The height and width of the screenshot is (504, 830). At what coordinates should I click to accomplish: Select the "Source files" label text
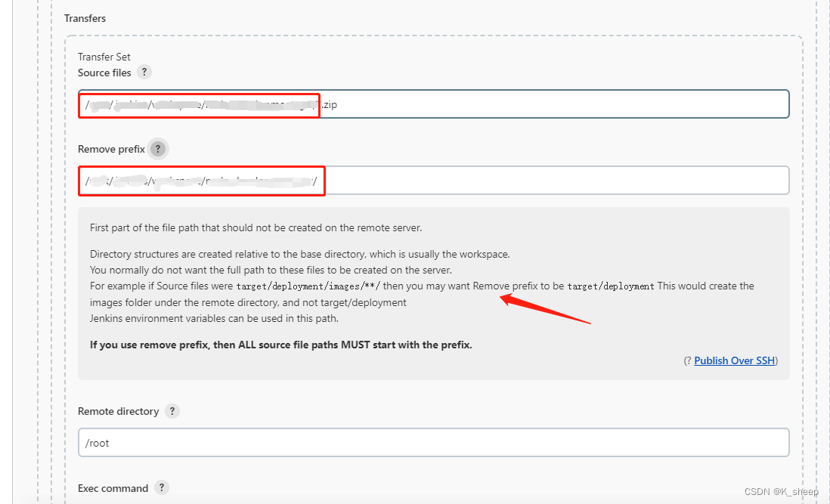(104, 73)
